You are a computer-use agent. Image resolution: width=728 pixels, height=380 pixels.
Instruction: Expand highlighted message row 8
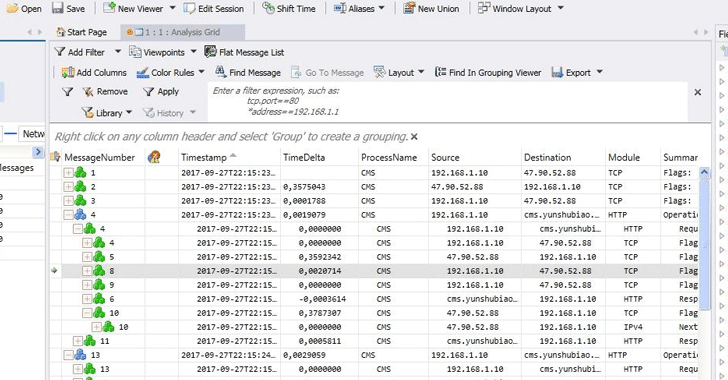(x=87, y=271)
